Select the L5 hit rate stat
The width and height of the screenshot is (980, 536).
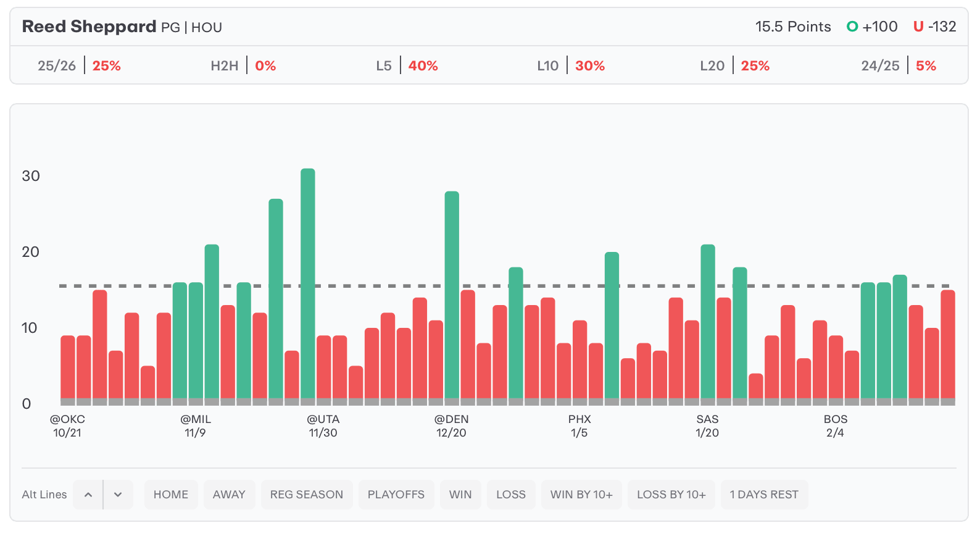407,65
